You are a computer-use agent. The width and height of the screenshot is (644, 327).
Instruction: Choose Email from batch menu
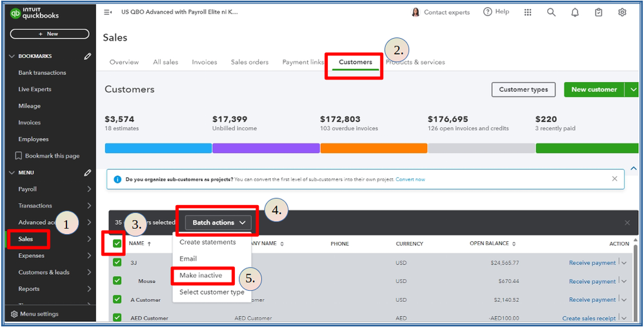click(188, 259)
